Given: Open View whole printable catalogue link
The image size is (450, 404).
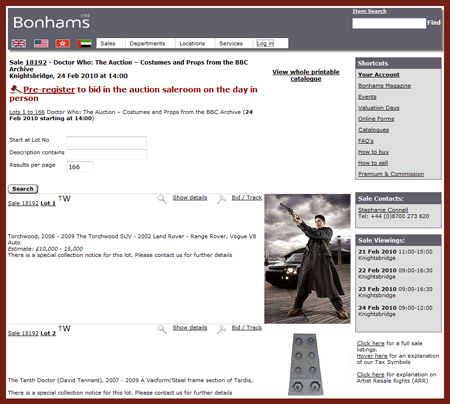Looking at the screenshot, I should [x=306, y=75].
